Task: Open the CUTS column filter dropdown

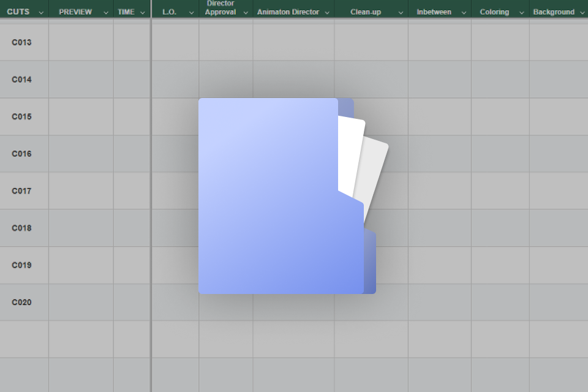Action: [x=41, y=12]
